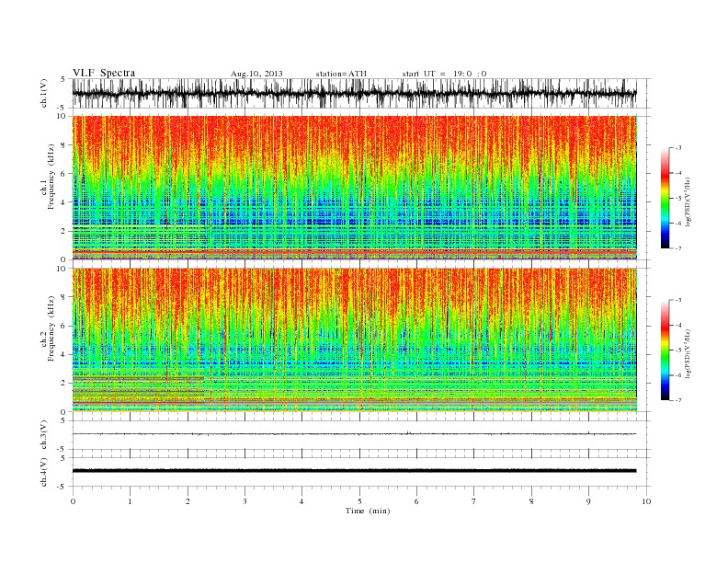The height and width of the screenshot is (563, 728).
Task: Click the ch.1 voltage waveform strip
Action: 354,93
